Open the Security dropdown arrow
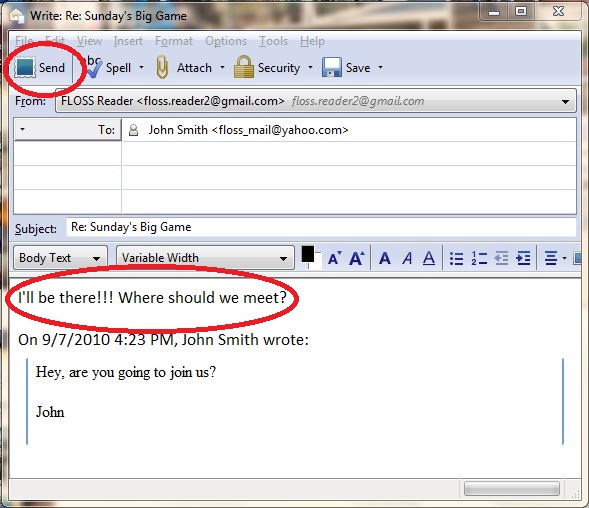Viewport: 589px width, 508px height. [310, 68]
